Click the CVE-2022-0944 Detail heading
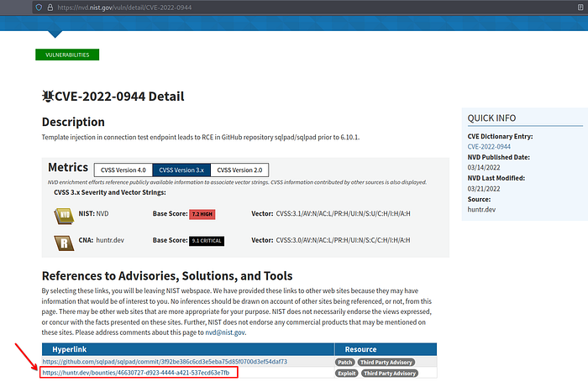588x387 pixels. click(119, 97)
